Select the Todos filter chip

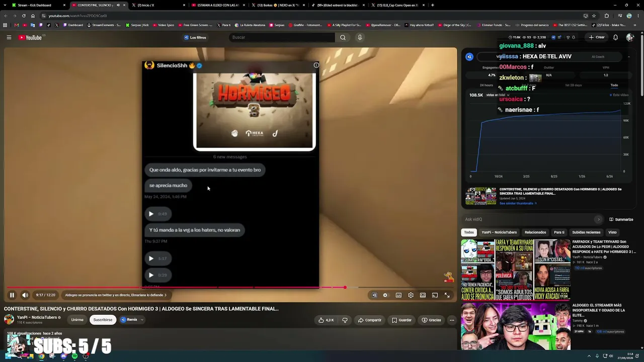469,232
